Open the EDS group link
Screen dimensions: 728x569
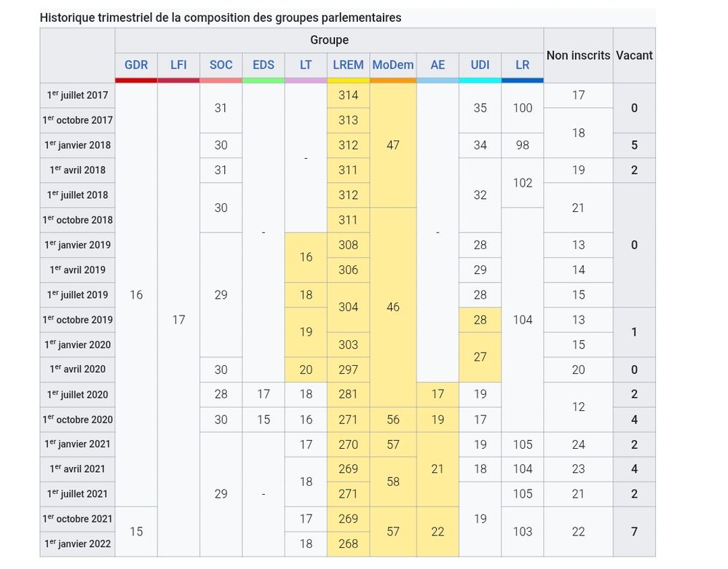tap(264, 65)
